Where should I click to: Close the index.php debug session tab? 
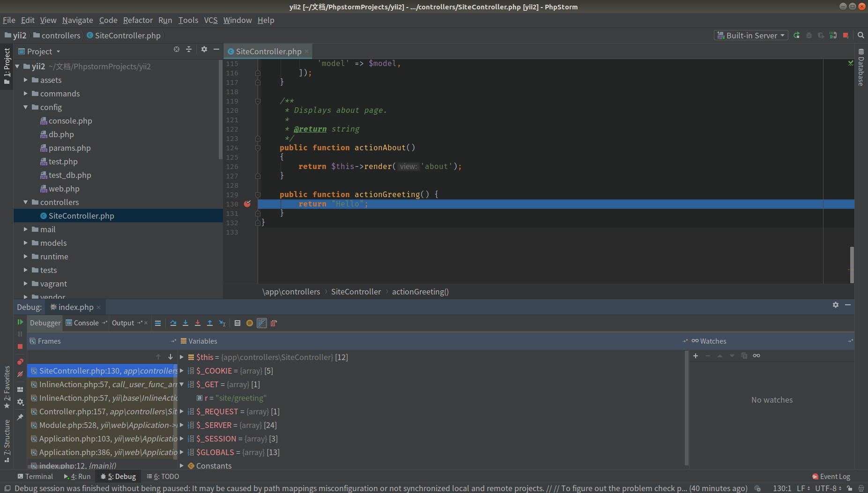click(98, 308)
